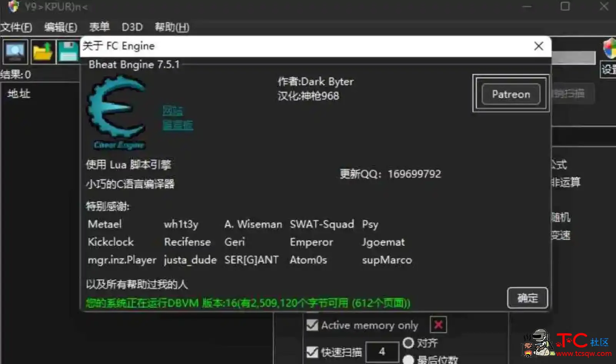Image resolution: width=616 pixels, height=364 pixels.
Task: Open the 编辑(E) menu
Action: click(61, 27)
